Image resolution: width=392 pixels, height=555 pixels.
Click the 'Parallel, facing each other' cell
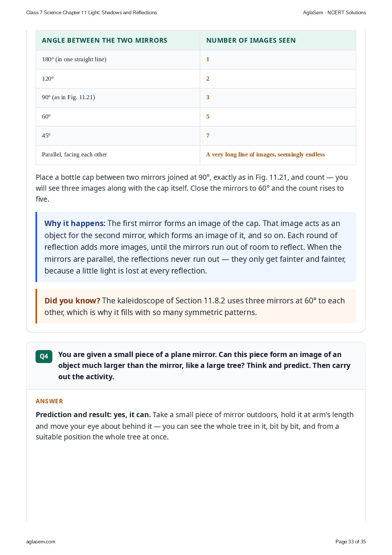(118, 155)
